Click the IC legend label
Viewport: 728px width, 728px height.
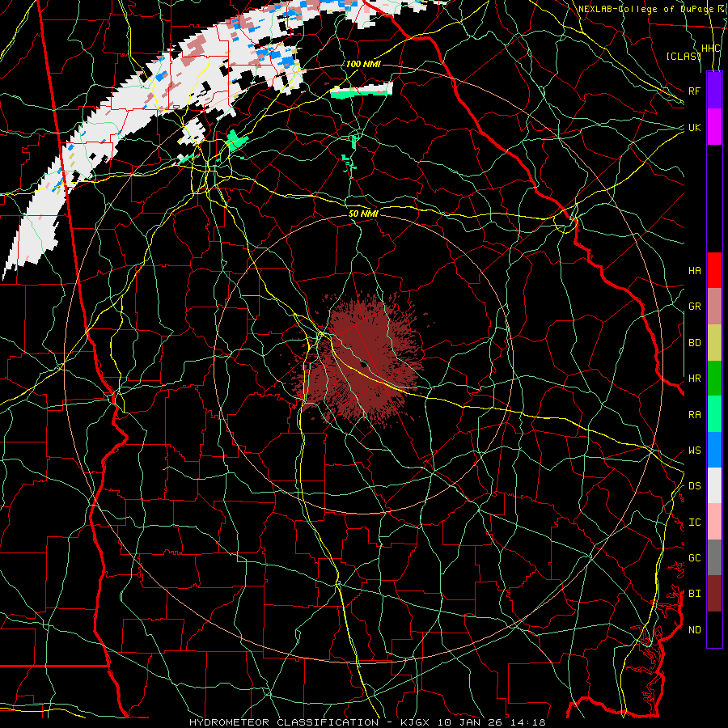pos(694,523)
